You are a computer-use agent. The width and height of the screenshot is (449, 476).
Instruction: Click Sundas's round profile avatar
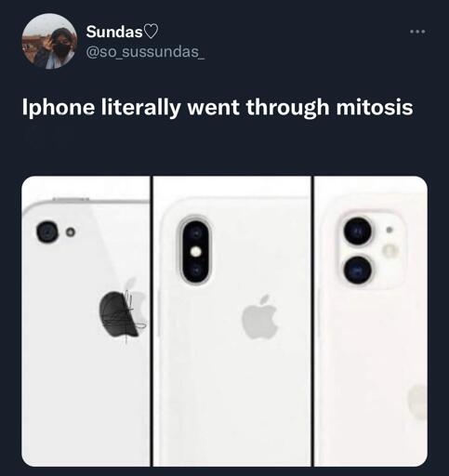tap(49, 41)
